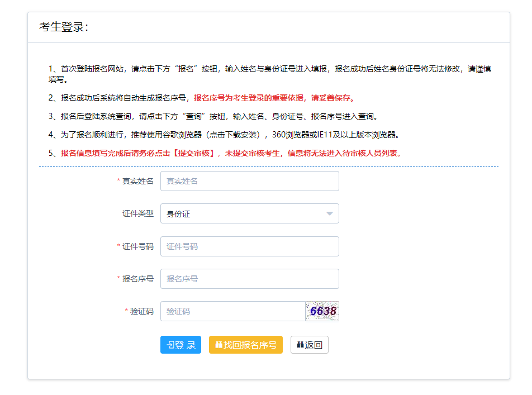The image size is (532, 395).
Task: Click the 验证码 input box
Action: (x=232, y=311)
